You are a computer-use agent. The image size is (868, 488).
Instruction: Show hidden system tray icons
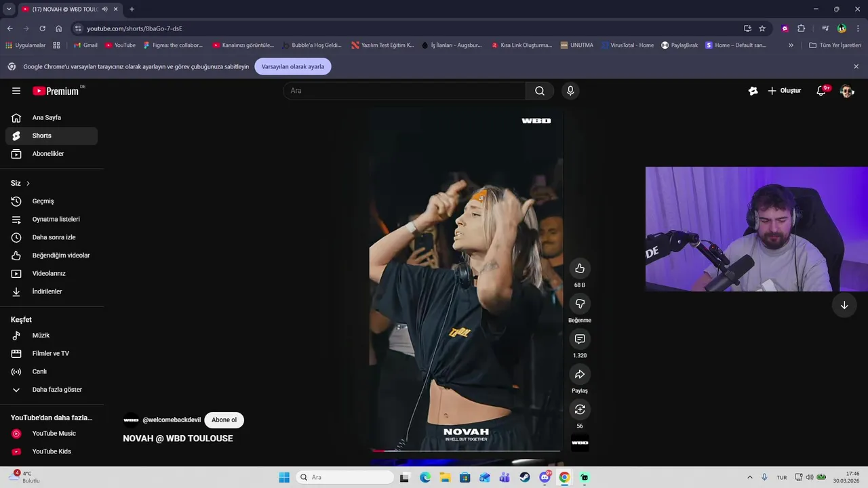pos(749,477)
